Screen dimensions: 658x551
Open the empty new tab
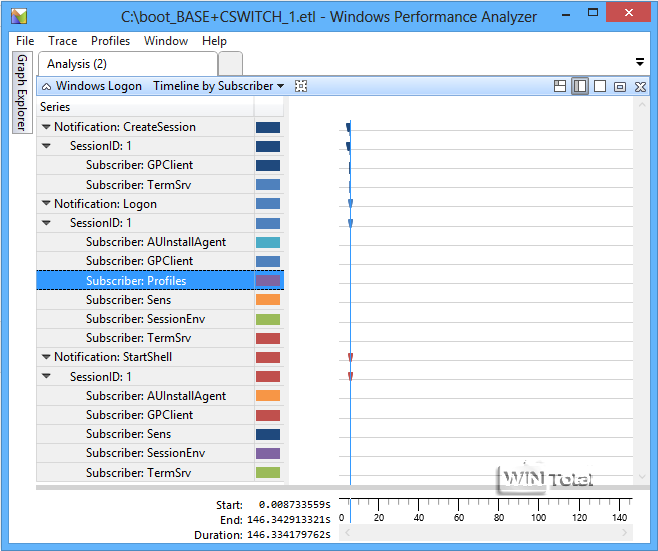coord(230,64)
